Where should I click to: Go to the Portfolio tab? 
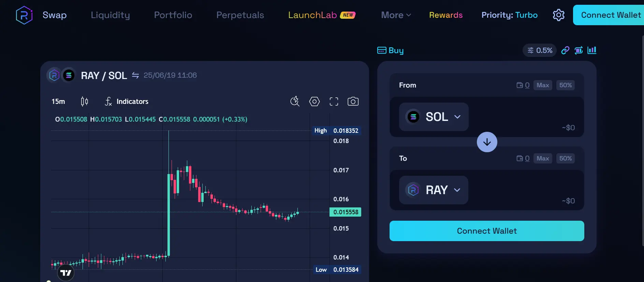coord(173,15)
